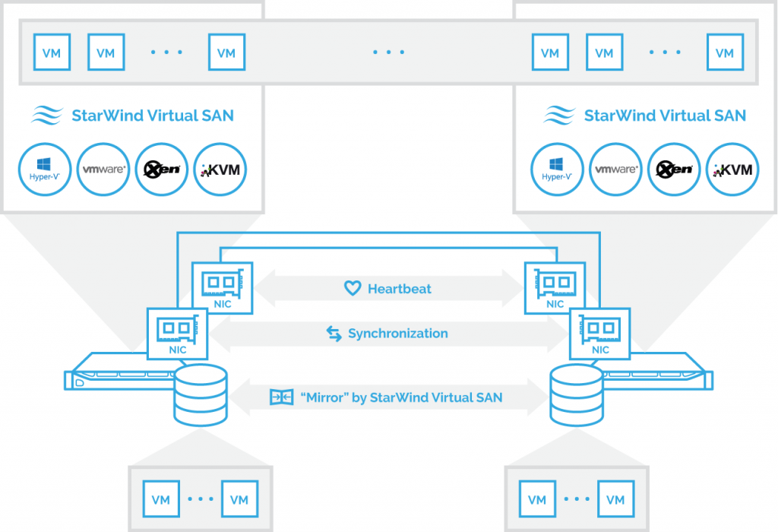Image resolution: width=778 pixels, height=532 pixels.
Task: Click the VM box after the dots, top-left group
Action: (x=226, y=52)
